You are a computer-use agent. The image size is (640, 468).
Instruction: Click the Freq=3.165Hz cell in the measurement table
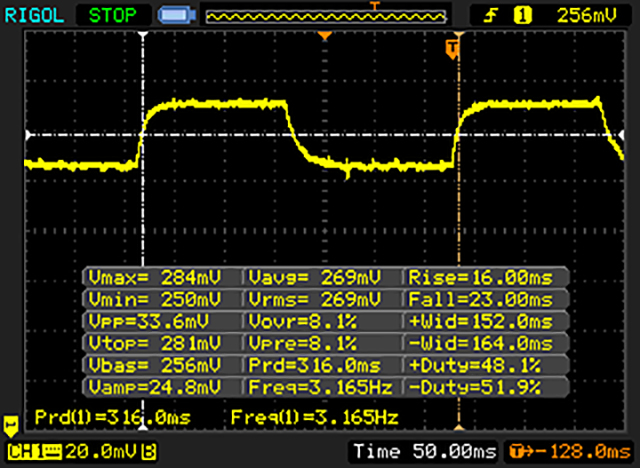click(x=320, y=387)
